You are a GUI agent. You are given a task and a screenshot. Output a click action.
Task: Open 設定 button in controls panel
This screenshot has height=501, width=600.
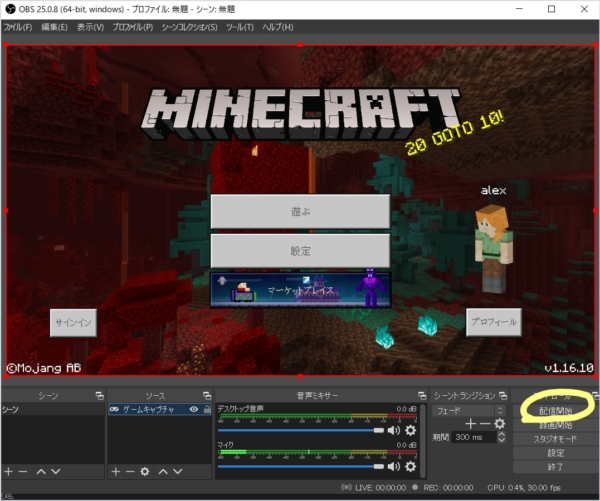coord(555,453)
